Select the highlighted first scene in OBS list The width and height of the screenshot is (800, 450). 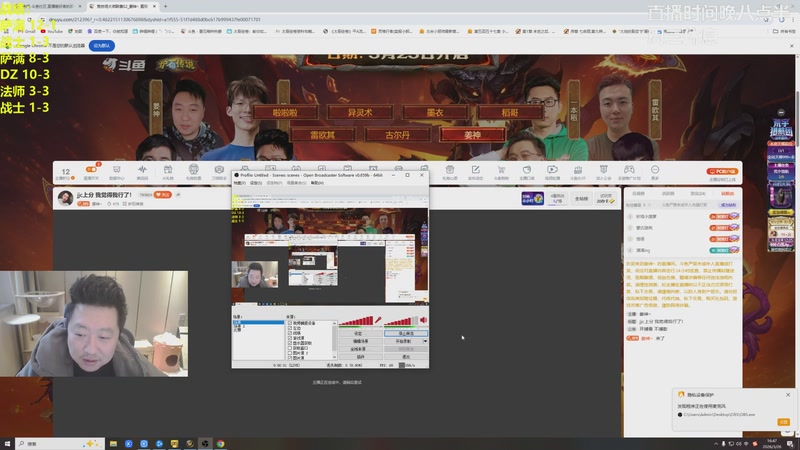click(258, 322)
